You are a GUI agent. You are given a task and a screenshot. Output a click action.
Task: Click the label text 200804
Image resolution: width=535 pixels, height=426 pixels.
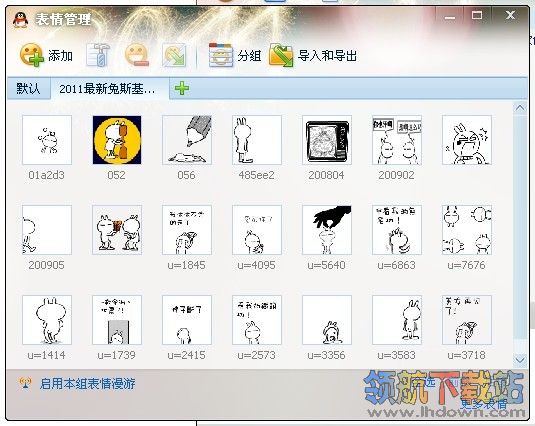point(327,175)
